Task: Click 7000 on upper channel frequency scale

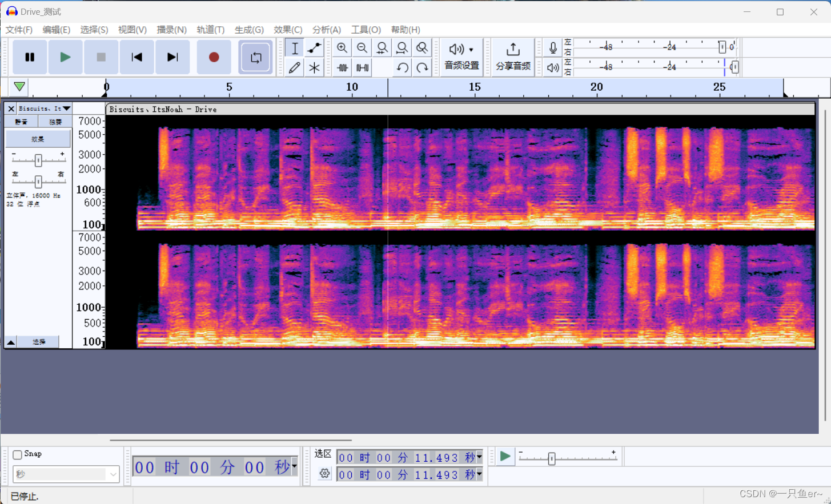Action: tap(90, 121)
